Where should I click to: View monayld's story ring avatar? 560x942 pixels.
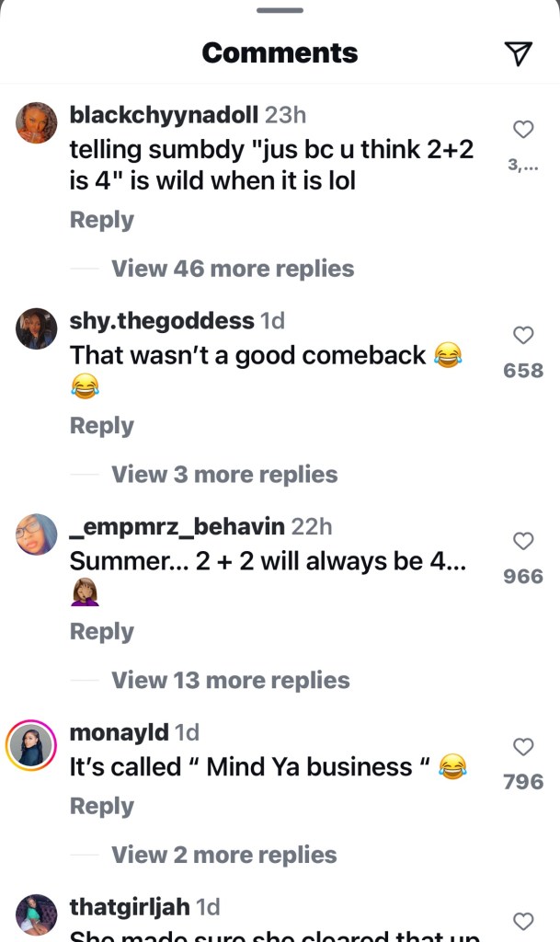pos(31,745)
